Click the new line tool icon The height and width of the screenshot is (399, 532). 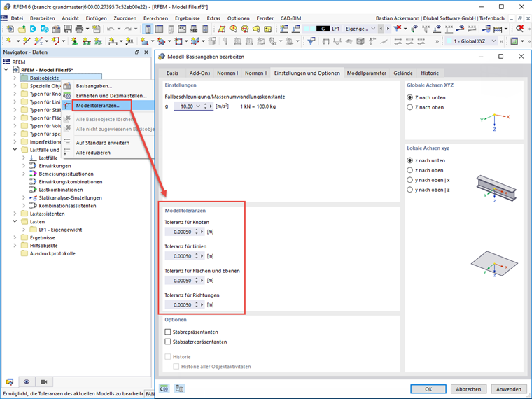click(x=27, y=41)
